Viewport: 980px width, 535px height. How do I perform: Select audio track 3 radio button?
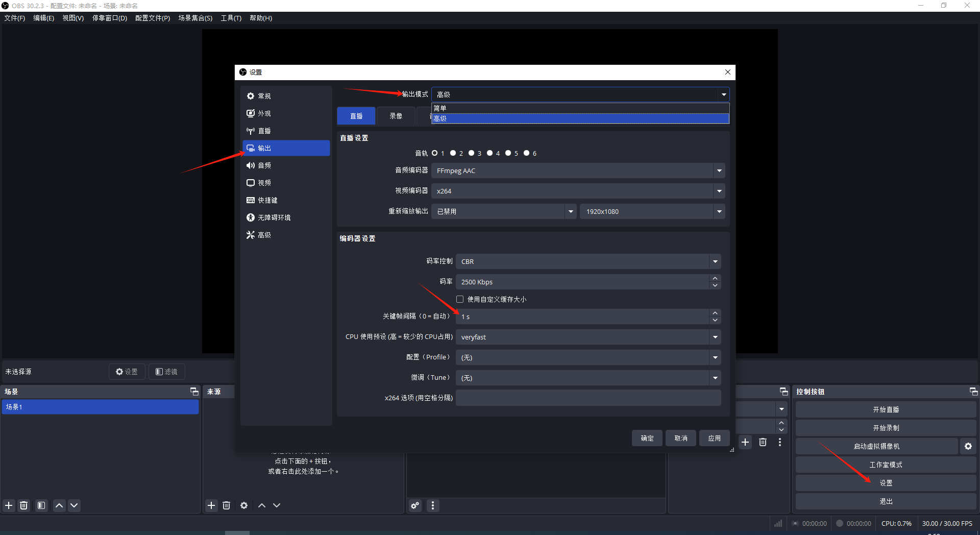tap(472, 153)
